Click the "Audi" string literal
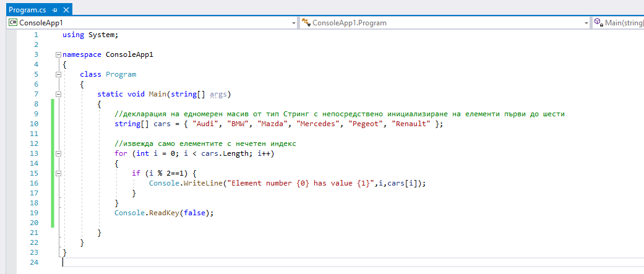Image resolution: width=644 pixels, height=274 pixels. click(x=205, y=124)
